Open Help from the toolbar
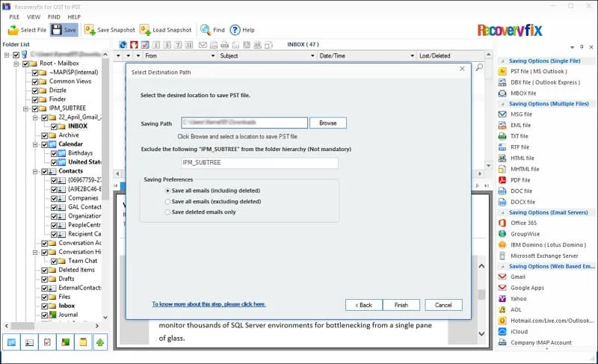This screenshot has width=598, height=364. coord(242,30)
